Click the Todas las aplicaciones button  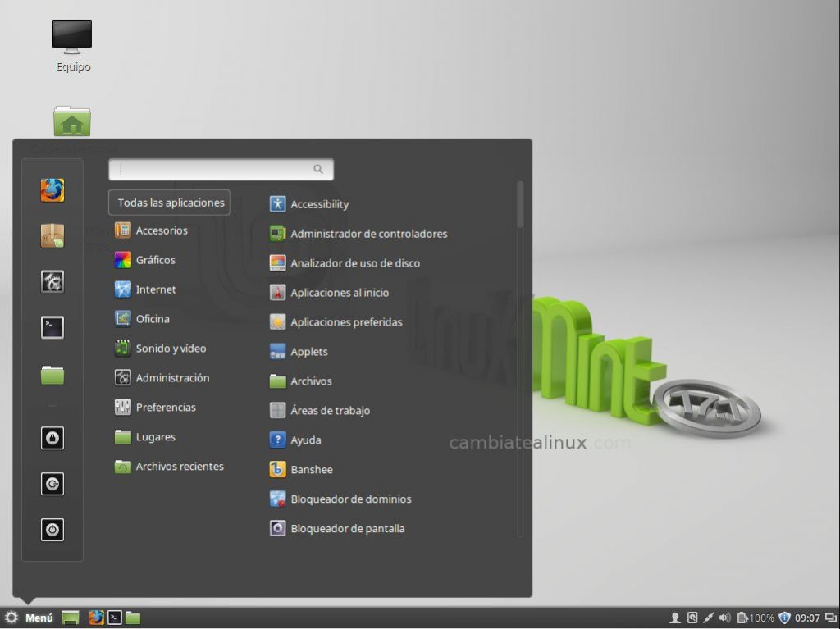pyautogui.click(x=170, y=203)
